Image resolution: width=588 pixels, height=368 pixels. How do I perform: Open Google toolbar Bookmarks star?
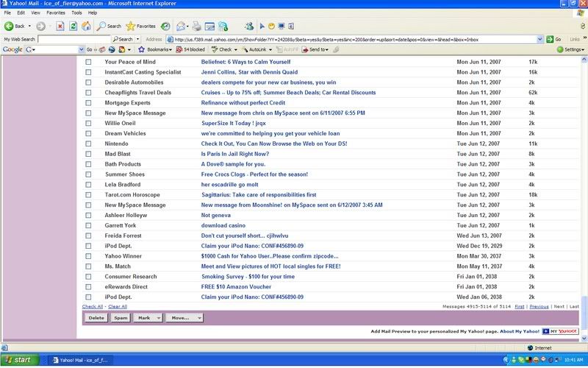[155, 49]
